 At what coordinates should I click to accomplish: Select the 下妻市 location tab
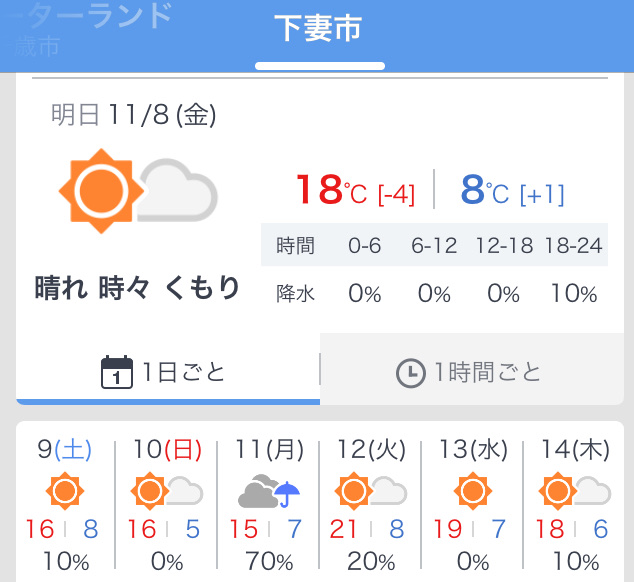pyautogui.click(x=318, y=28)
